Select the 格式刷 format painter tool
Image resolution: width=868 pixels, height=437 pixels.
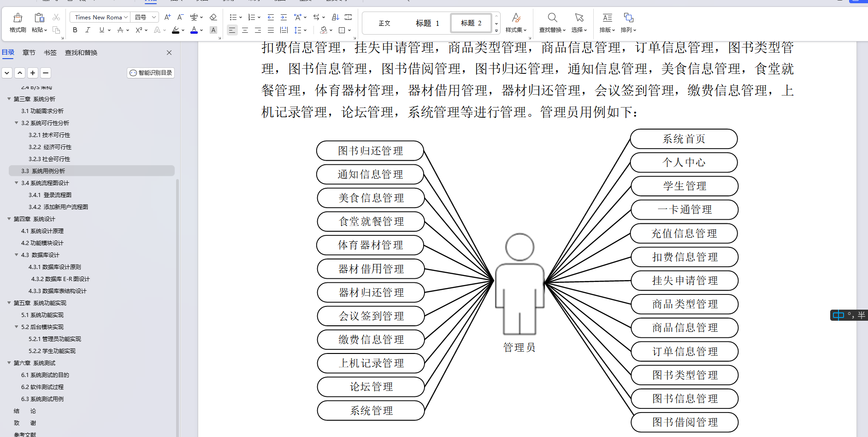pyautogui.click(x=17, y=22)
